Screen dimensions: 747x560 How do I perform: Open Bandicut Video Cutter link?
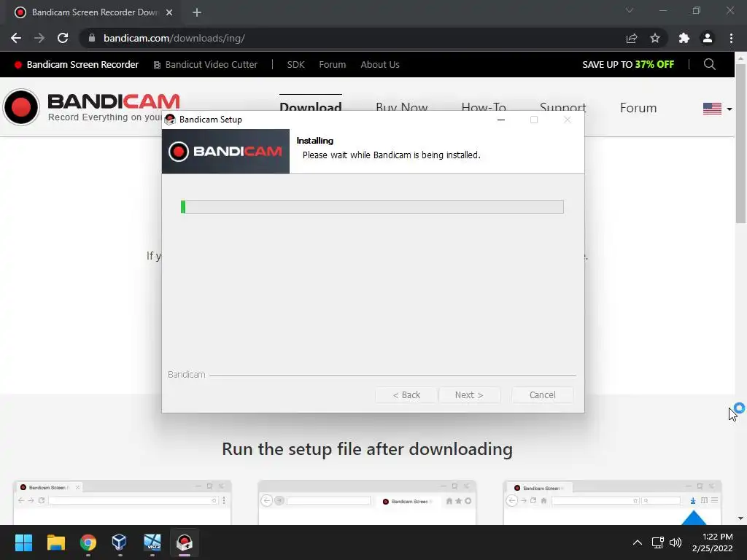coord(205,64)
